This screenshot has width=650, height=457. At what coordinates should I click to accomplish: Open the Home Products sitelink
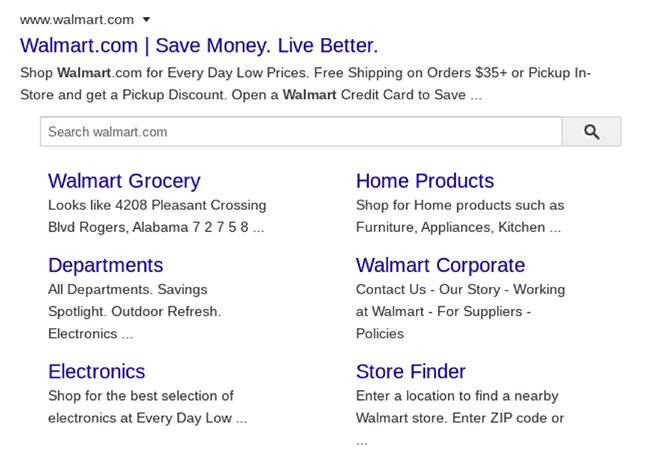click(425, 181)
